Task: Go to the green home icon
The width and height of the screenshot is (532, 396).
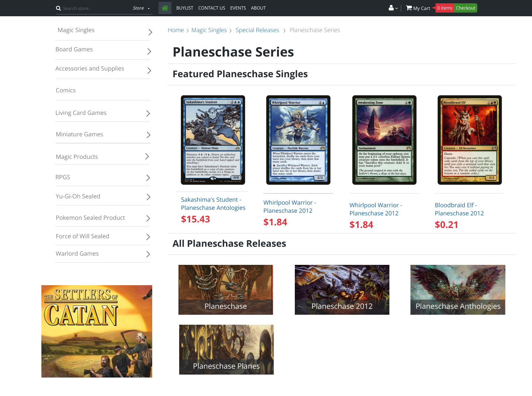Action: pyautogui.click(x=165, y=8)
